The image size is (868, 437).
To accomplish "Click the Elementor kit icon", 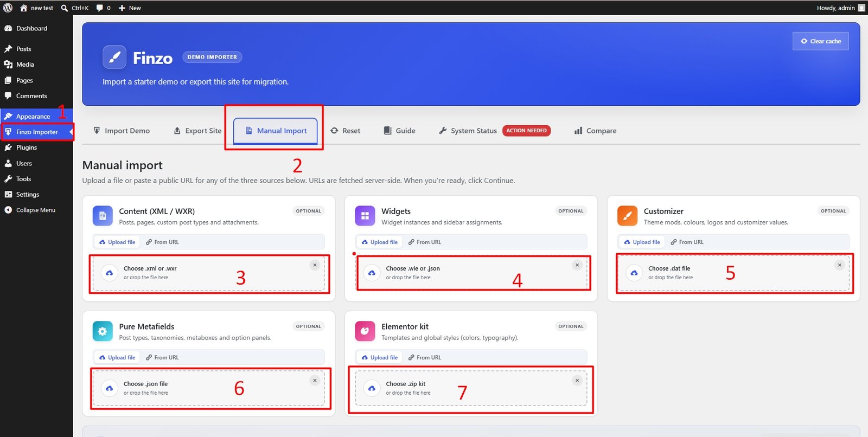I will [x=365, y=331].
